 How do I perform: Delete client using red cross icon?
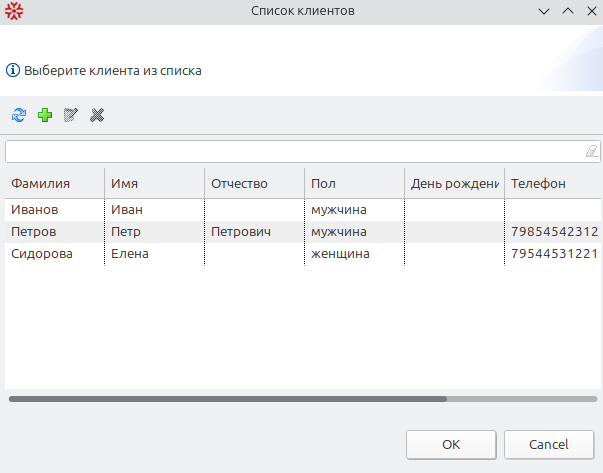pyautogui.click(x=97, y=115)
